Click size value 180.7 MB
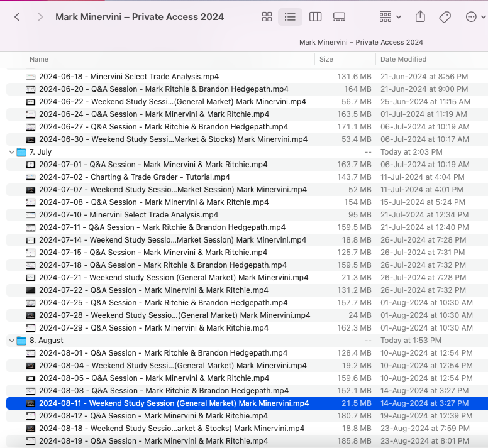 [354, 416]
